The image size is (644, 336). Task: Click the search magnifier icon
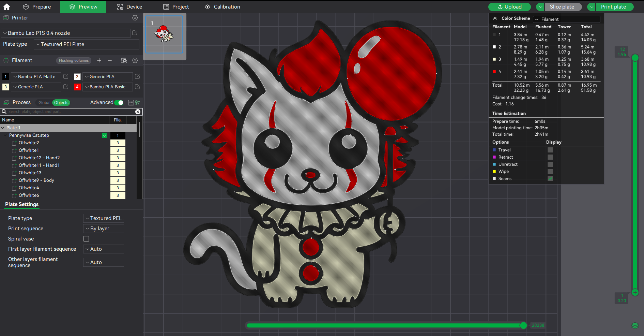(4, 112)
